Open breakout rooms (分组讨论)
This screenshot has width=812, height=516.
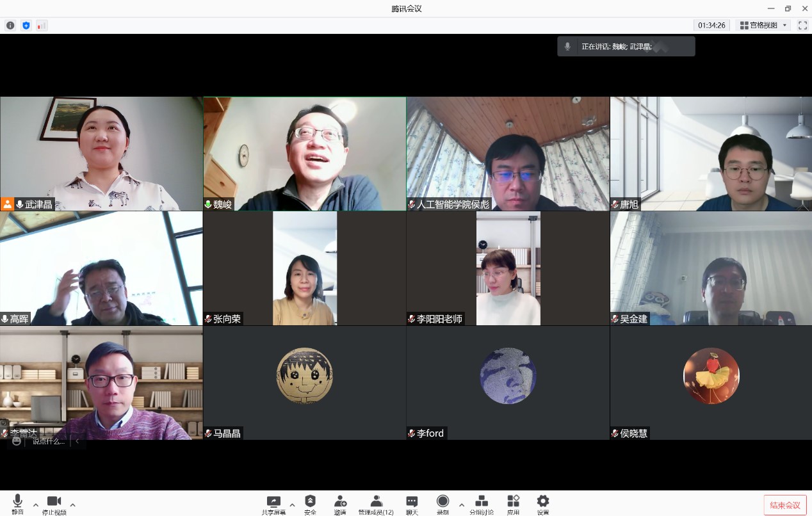pos(482,503)
